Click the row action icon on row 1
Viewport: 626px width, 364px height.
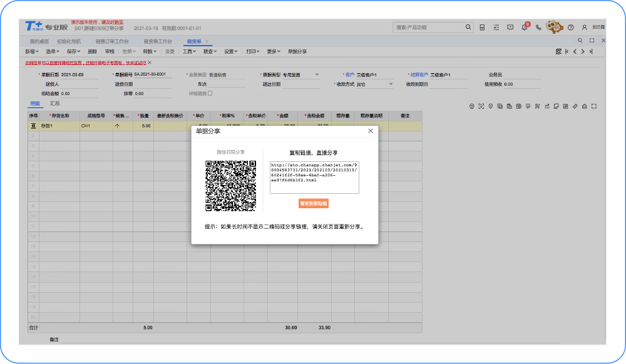coord(34,126)
